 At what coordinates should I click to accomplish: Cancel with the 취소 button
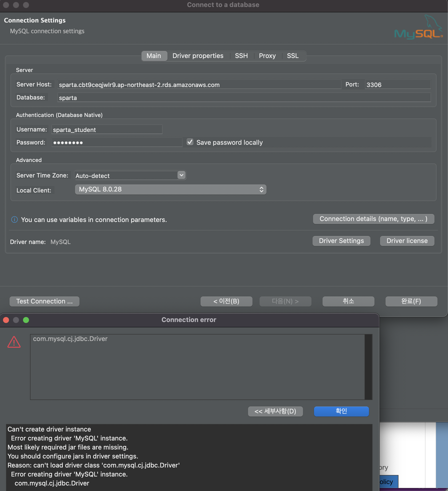pyautogui.click(x=348, y=301)
